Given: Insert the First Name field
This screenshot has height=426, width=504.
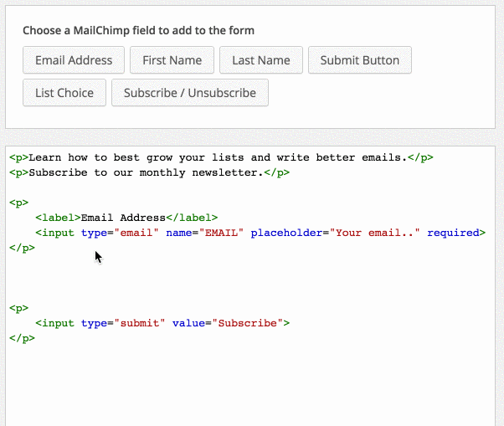Looking at the screenshot, I should [x=172, y=60].
